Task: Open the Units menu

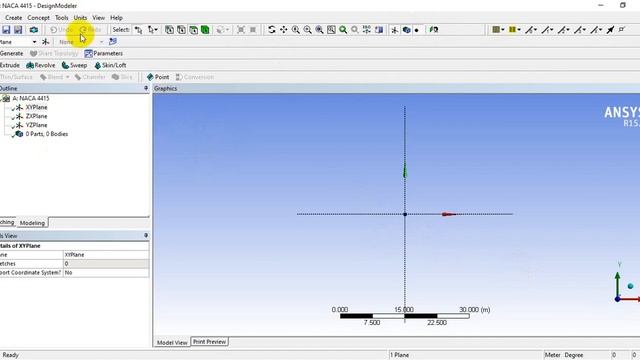Action: tap(80, 18)
